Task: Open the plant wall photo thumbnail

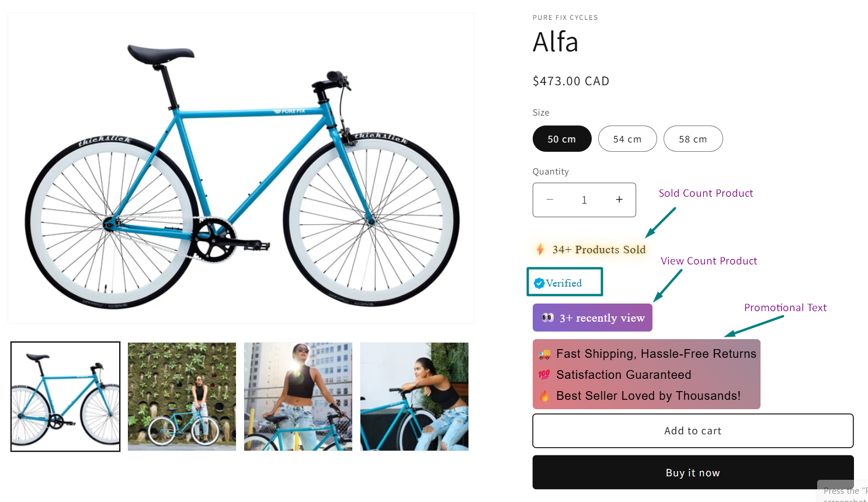Action: (182, 396)
